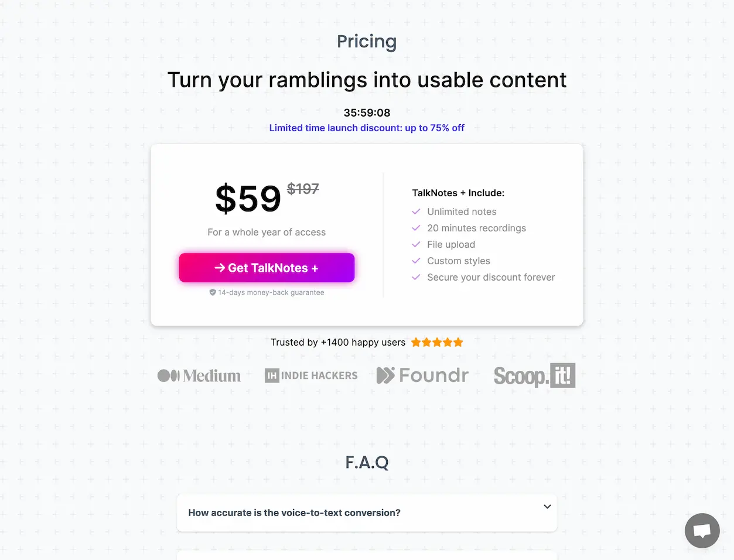Click the first orange star rating icon

coord(416,342)
